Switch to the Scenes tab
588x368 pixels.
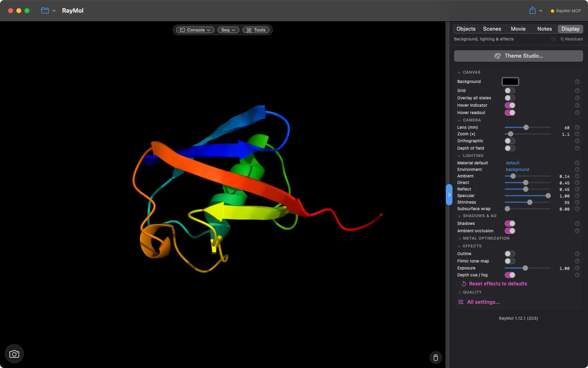(x=492, y=29)
